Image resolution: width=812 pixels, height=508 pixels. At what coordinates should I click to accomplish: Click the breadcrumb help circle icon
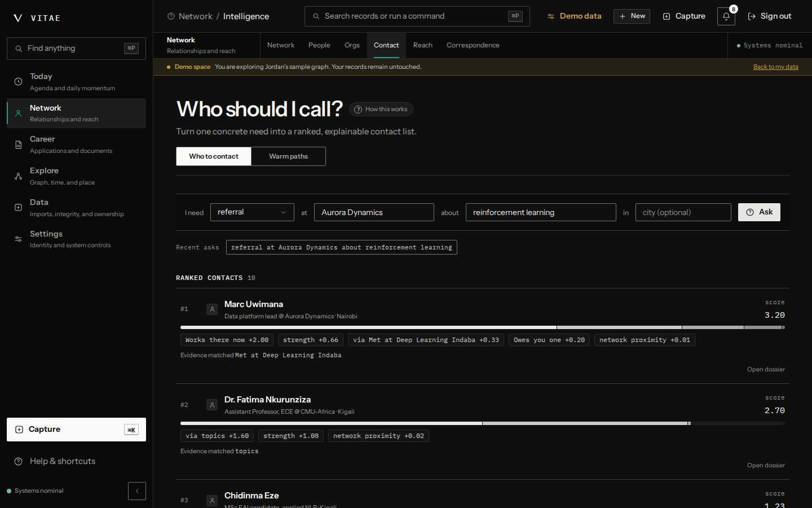click(171, 16)
